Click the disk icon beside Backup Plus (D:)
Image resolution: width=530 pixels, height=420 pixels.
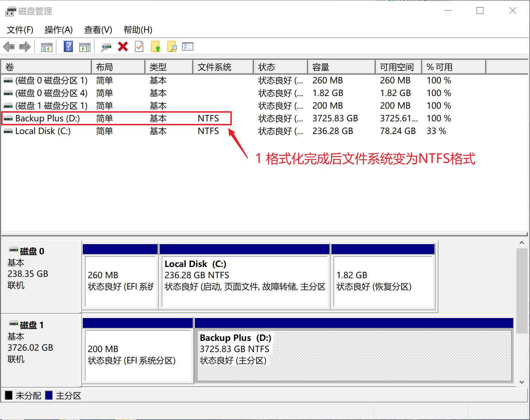(7, 118)
